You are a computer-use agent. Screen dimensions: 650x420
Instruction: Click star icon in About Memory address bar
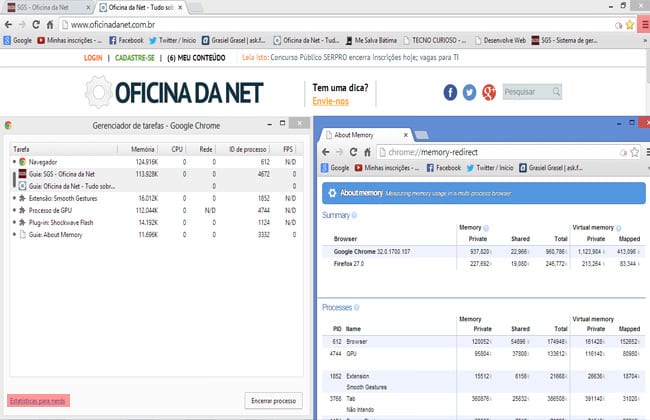635,152
